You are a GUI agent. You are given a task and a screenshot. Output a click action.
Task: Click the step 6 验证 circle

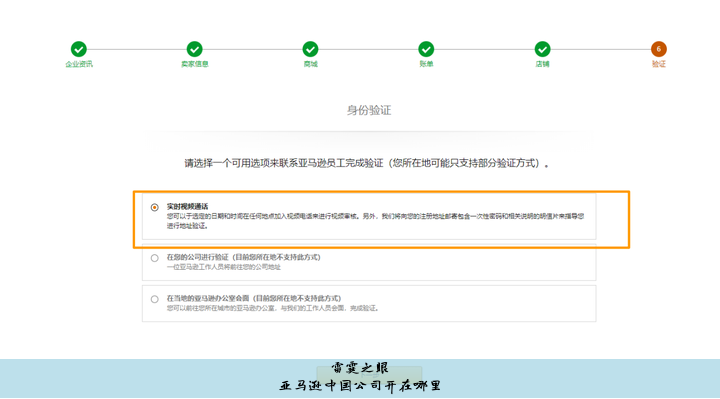pyautogui.click(x=658, y=49)
